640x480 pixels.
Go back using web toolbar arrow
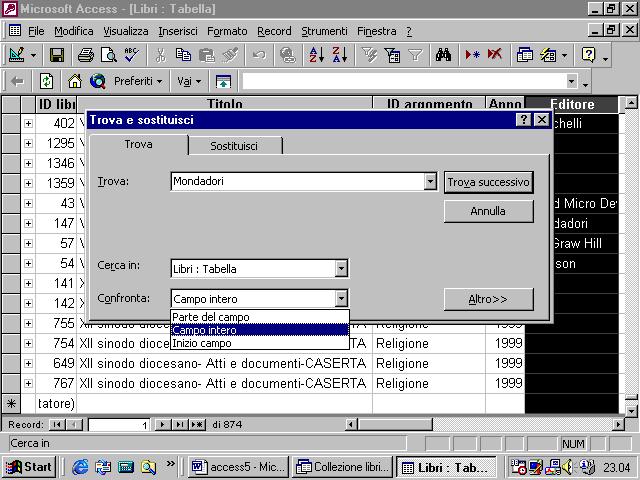click(x=17, y=81)
